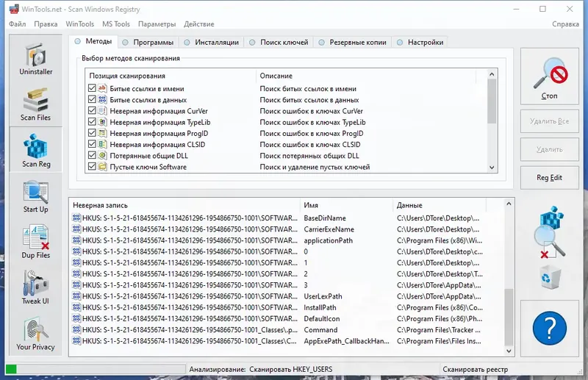Open the Start Up manager

tap(35, 196)
